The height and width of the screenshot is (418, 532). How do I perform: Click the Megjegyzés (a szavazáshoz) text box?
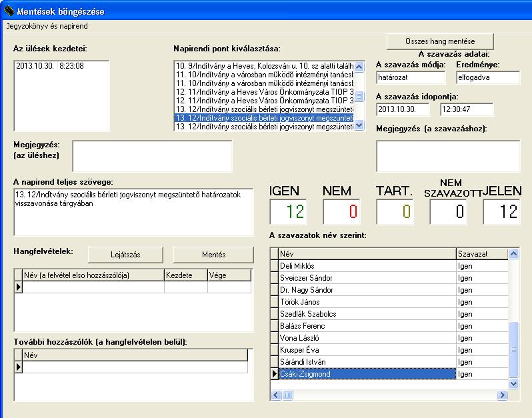click(448, 156)
